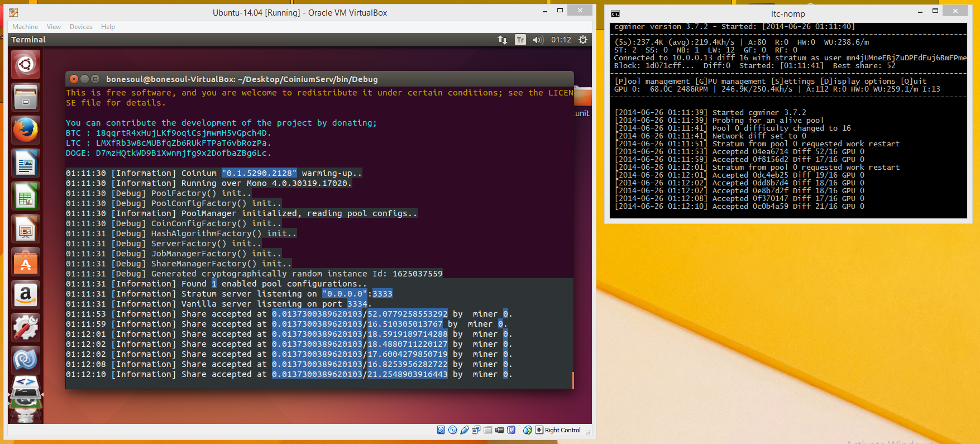Click the ltc-nomp console window icon
The width and height of the screenshot is (980, 444).
pyautogui.click(x=615, y=14)
